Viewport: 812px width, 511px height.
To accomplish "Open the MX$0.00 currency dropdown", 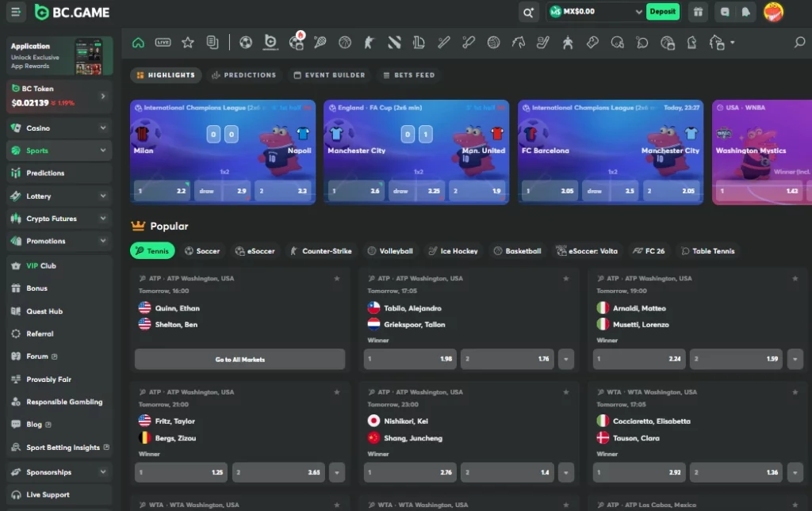I will (x=596, y=12).
